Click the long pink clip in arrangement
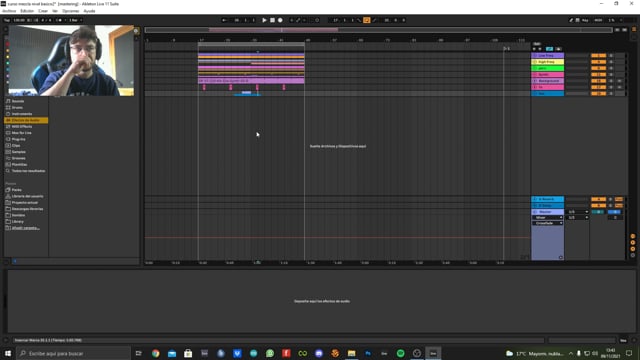This screenshot has height=360, width=640. click(251, 81)
